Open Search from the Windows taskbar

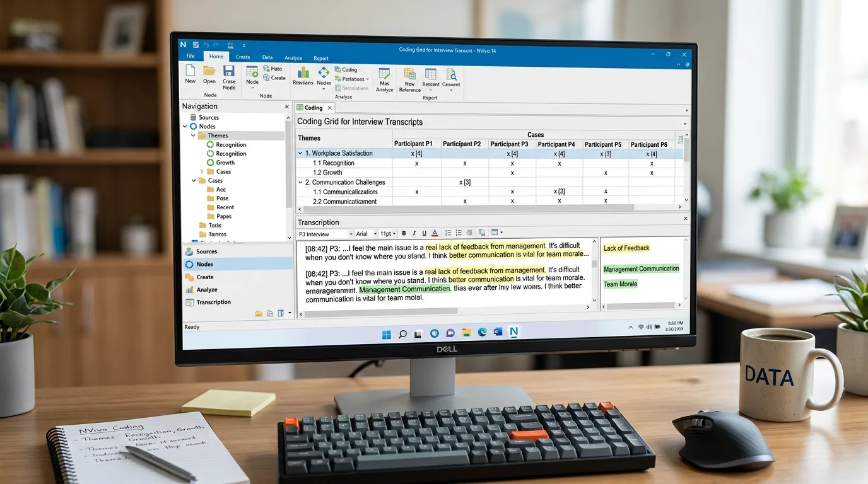coord(402,333)
